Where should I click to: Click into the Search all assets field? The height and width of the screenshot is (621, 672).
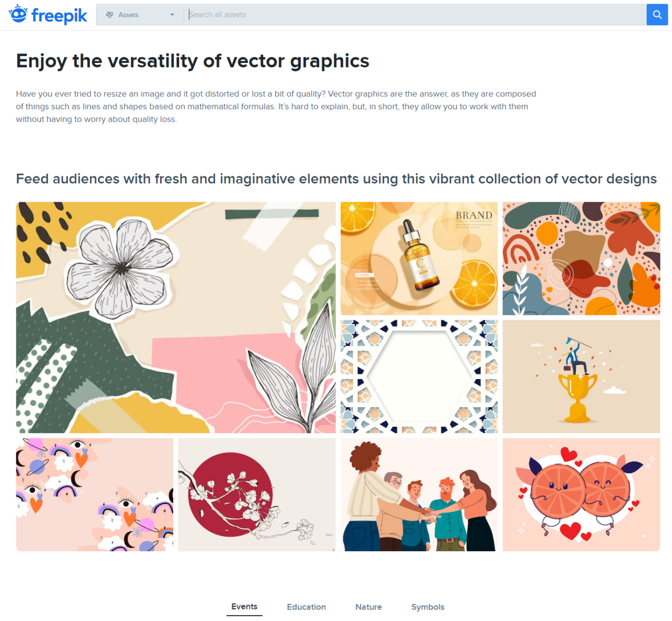(x=367, y=14)
